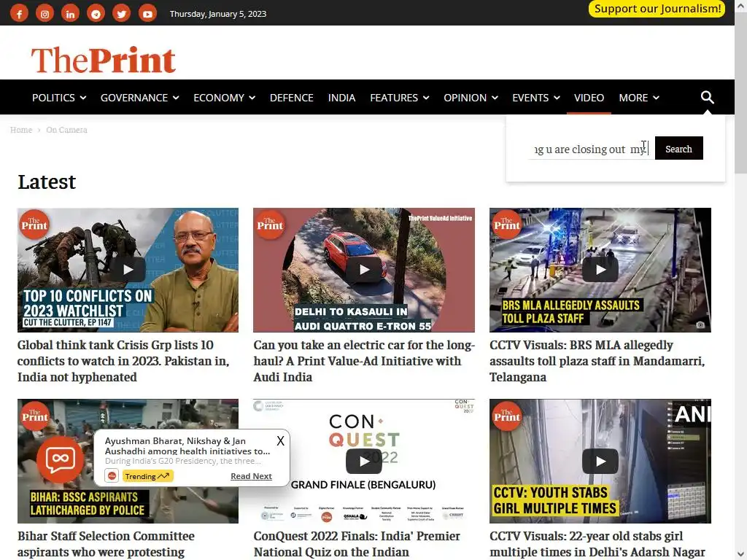Play the ConQuest Grand Finale video
Screen dimensions: 747x560
[x=364, y=461]
